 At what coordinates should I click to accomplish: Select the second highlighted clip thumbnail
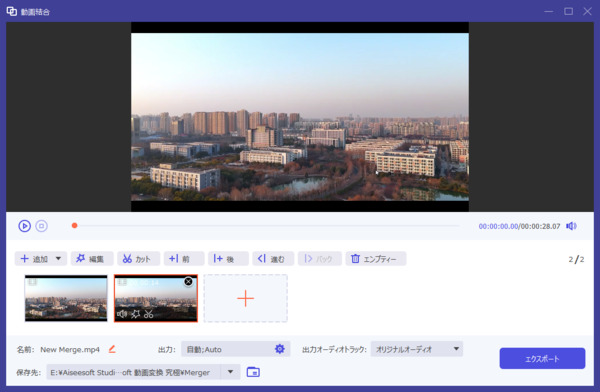tap(156, 298)
